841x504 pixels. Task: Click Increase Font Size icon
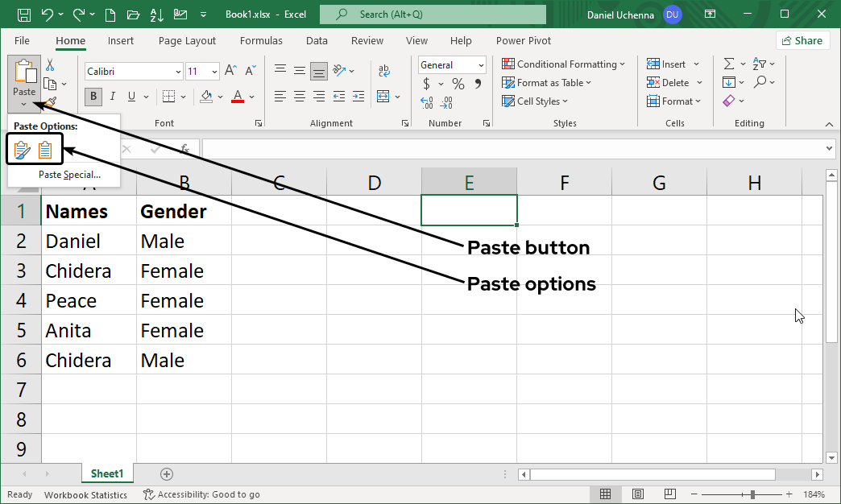(x=230, y=71)
